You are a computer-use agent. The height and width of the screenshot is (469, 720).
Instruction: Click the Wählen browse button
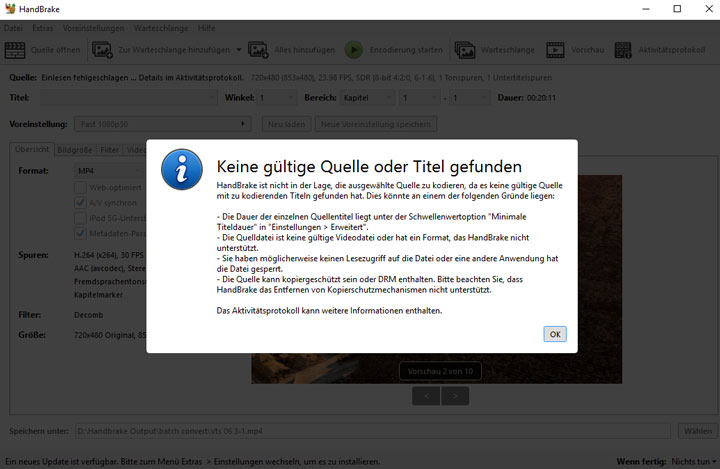click(698, 431)
